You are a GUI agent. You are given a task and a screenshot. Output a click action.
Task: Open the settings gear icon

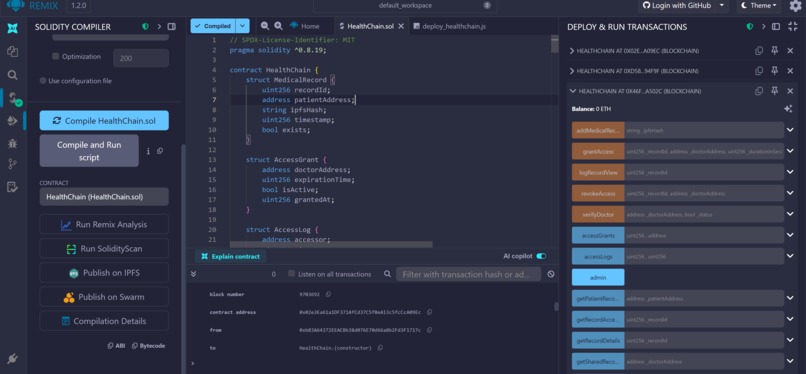795,6
